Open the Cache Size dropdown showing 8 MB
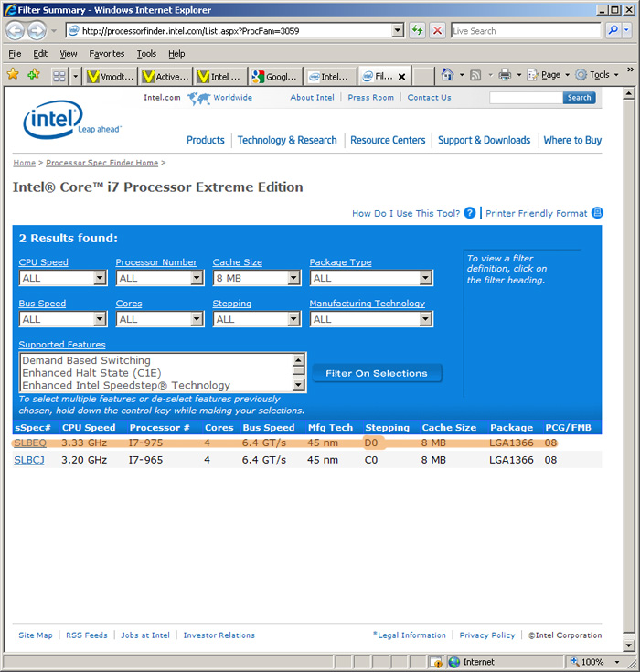The width and height of the screenshot is (640, 672). point(257,278)
